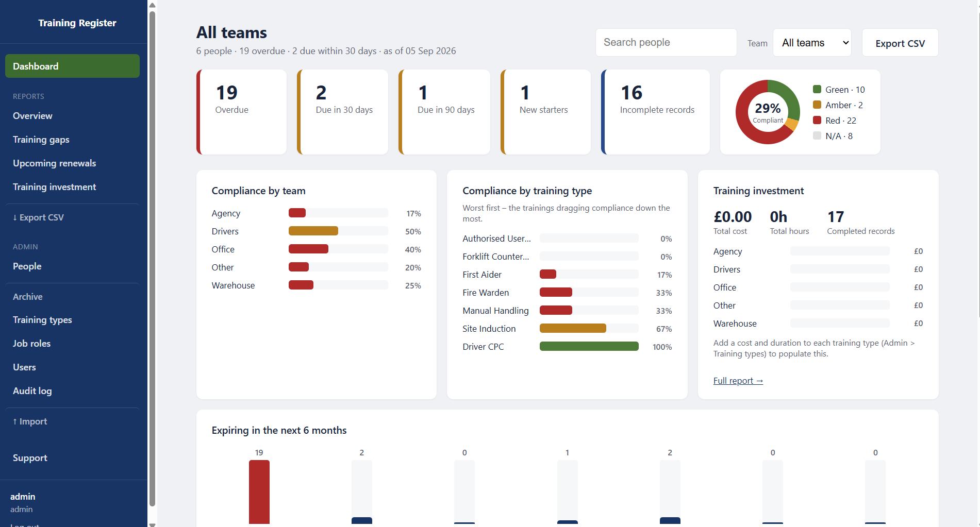Select Office in Compliance by team
Viewport: 980px width, 527px height.
pos(316,249)
